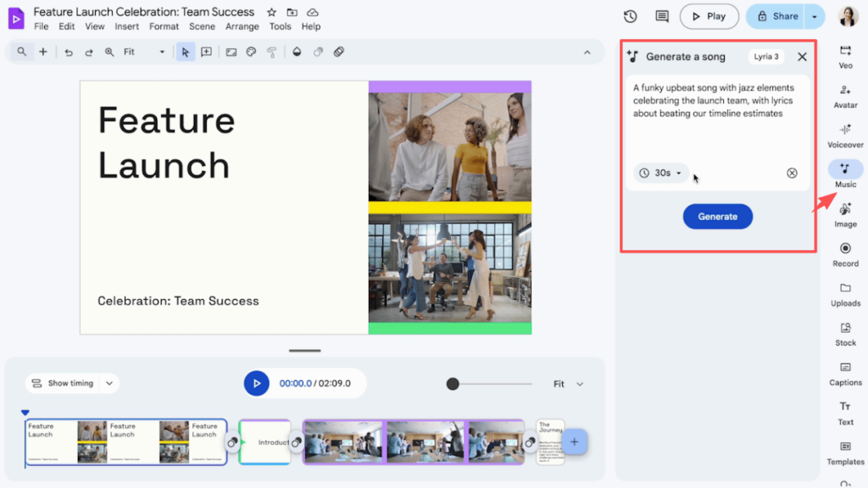Select the Record tool in sidebar
The height and width of the screenshot is (488, 868).
point(845,255)
